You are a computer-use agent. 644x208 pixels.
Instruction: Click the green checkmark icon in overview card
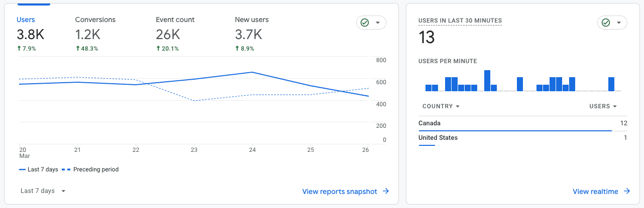tap(365, 23)
